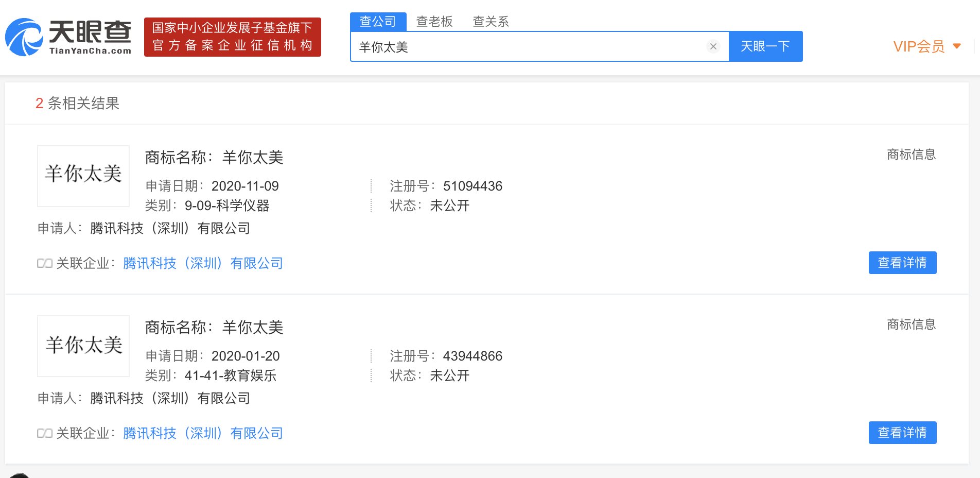
Task: Click status 未公开 in first result
Action: [x=450, y=206]
